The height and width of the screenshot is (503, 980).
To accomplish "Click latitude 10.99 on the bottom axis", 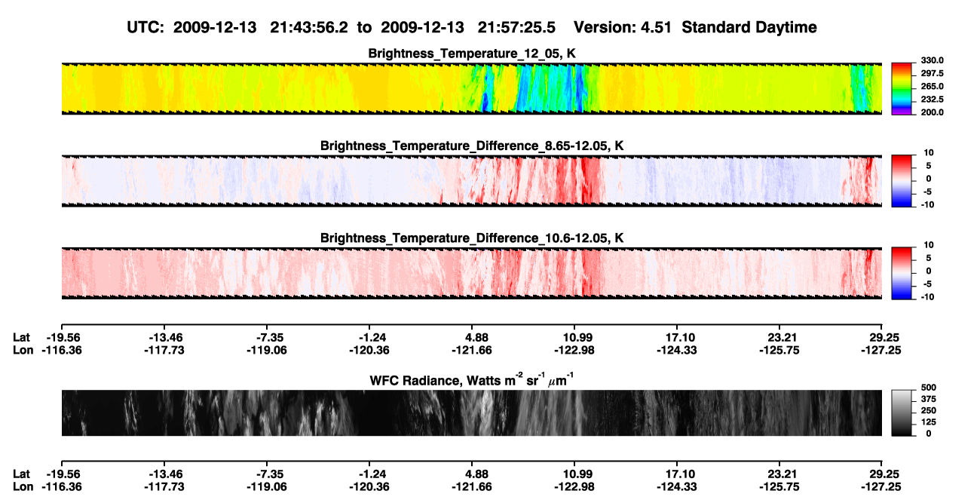I will tap(574, 474).
